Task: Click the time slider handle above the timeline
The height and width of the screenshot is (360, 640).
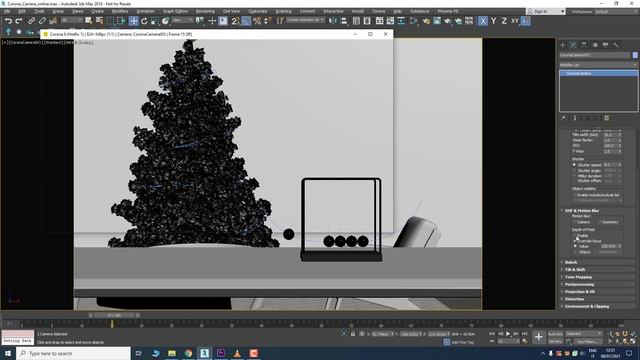Action: [x=114, y=316]
